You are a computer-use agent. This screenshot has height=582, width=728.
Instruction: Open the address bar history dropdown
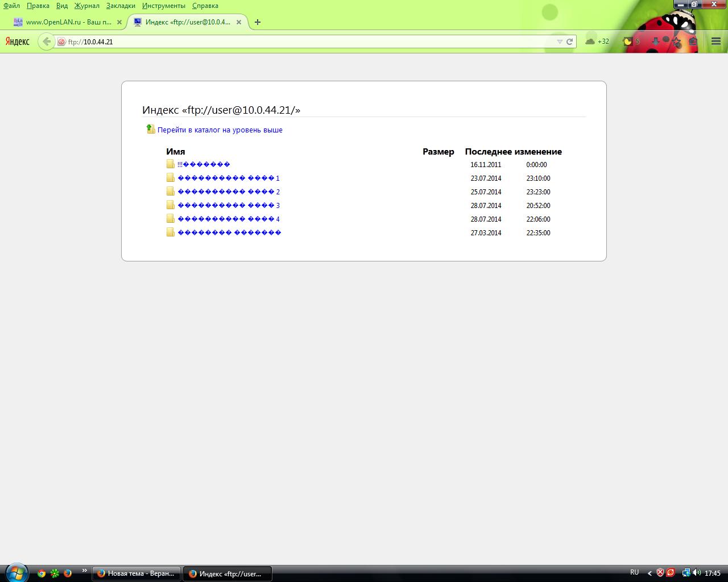click(560, 41)
